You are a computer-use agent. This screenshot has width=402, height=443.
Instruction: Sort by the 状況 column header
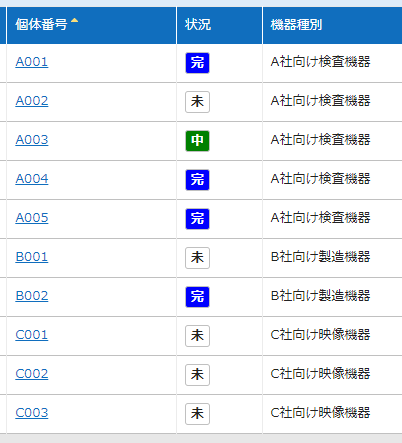[198, 25]
